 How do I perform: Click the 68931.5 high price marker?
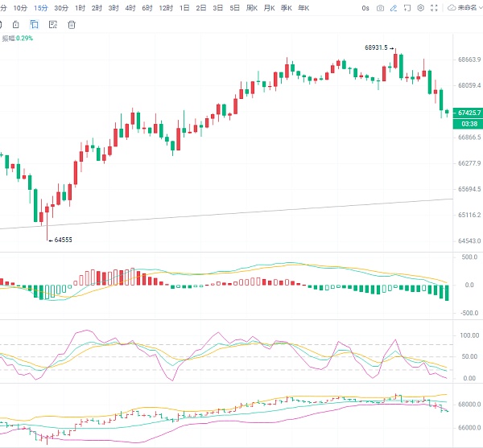(376, 47)
